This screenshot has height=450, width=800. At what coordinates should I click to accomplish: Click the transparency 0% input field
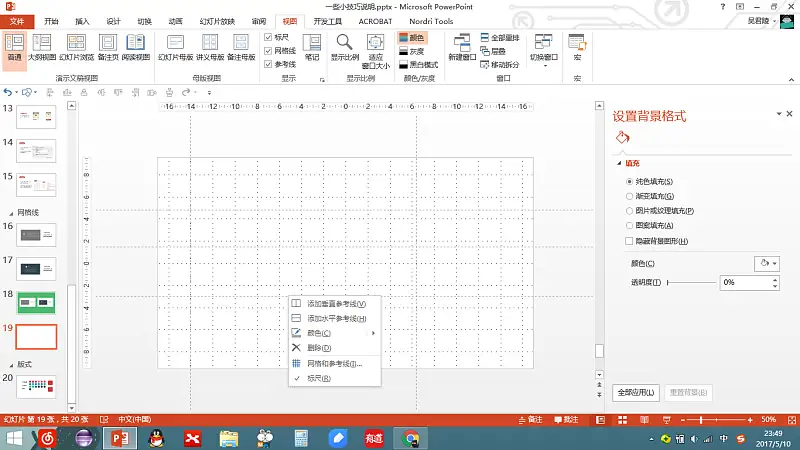[745, 283]
